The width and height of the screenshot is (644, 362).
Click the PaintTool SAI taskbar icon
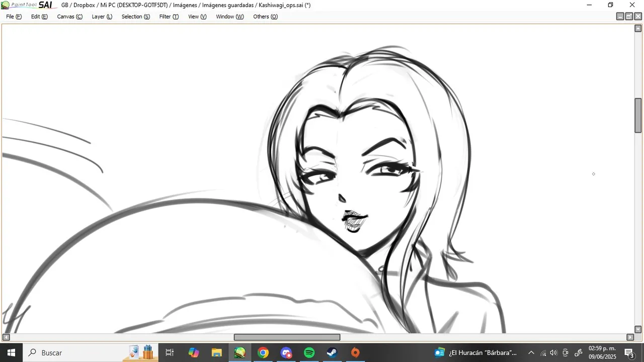[x=239, y=352]
